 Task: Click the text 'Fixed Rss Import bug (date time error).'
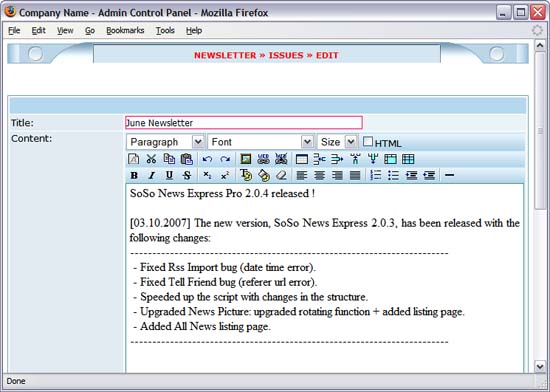point(228,268)
